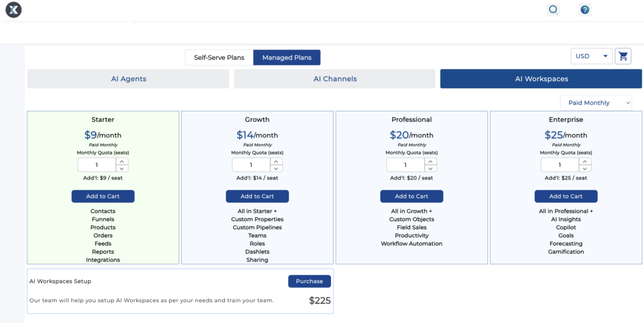
Task: Click the X logo icon
Action: pos(14,9)
